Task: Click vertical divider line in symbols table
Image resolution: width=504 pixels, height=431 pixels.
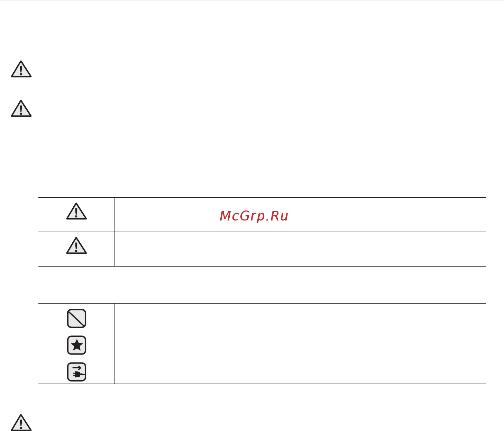Action: [x=114, y=343]
